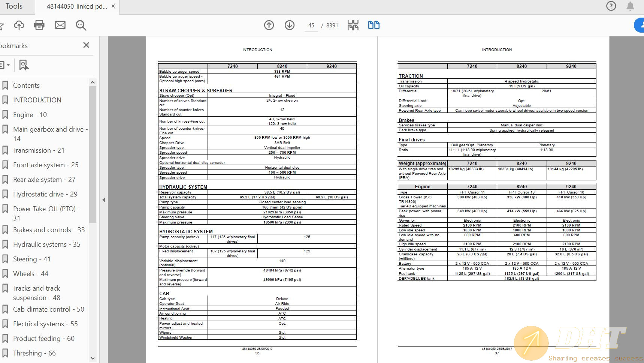644x363 pixels.
Task: Go to Transmission - 21 bookmark
Action: coord(39,150)
